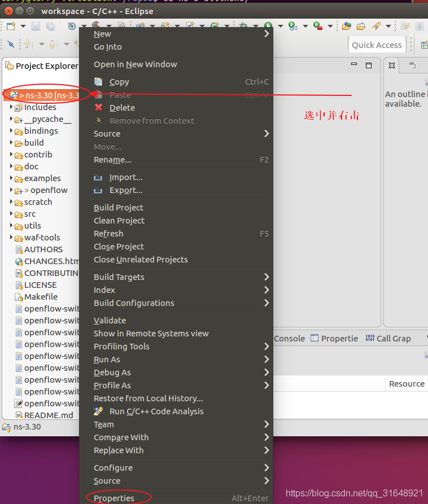Click the Open Perspective icon beside Quick Access
Viewport: 428px width, 504px height.
pyautogui.click(x=424, y=45)
